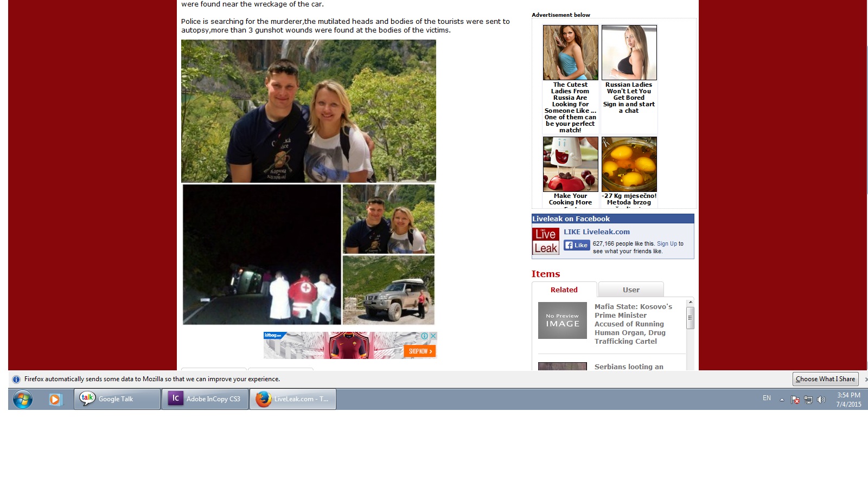The image size is (868, 488).
Task: Open the Mafia State Kosovo related article
Action: [633, 324]
